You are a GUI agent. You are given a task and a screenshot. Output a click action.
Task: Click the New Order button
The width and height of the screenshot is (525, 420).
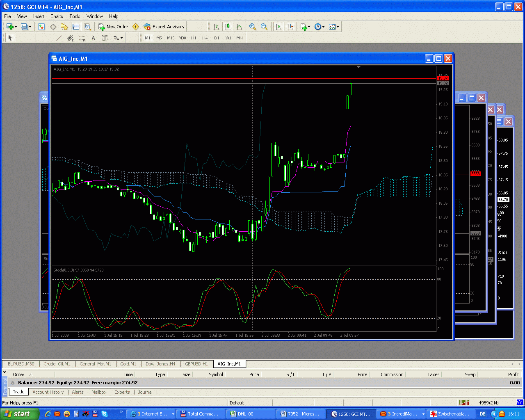tap(113, 27)
